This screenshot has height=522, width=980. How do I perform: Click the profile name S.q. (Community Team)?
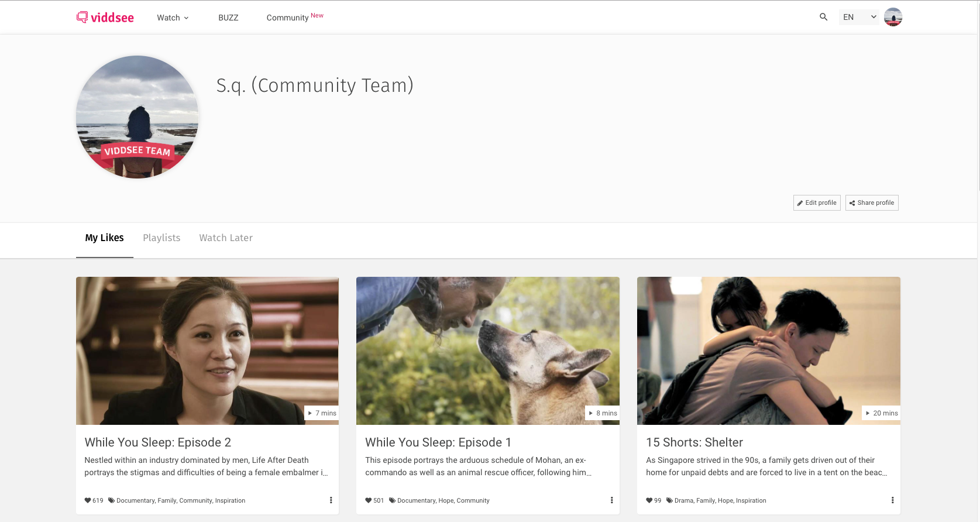(315, 85)
